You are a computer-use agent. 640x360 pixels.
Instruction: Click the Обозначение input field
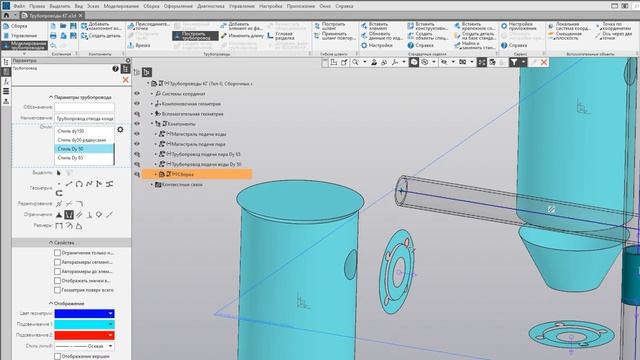84,107
